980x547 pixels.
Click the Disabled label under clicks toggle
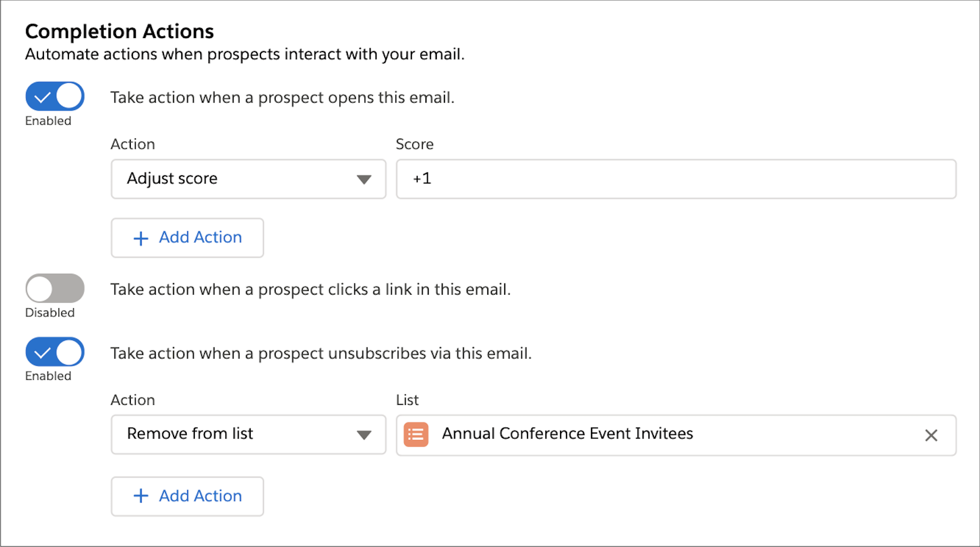tap(50, 313)
